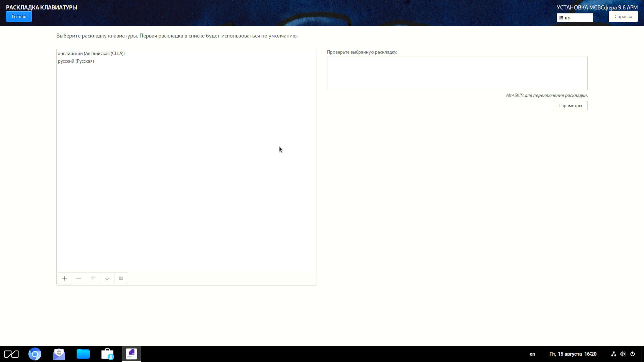Launch the mail client from taskbar
644x362 pixels.
59,354
